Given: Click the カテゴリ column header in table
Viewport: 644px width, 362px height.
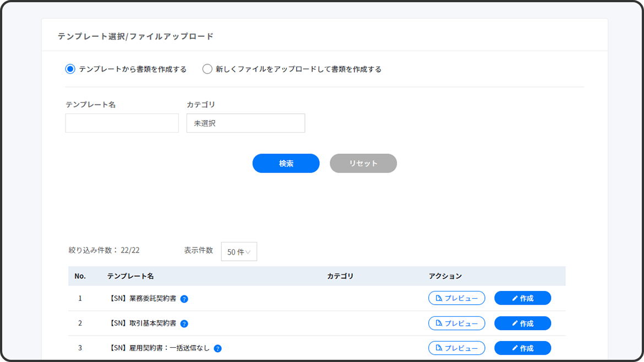Looking at the screenshot, I should 340,276.
